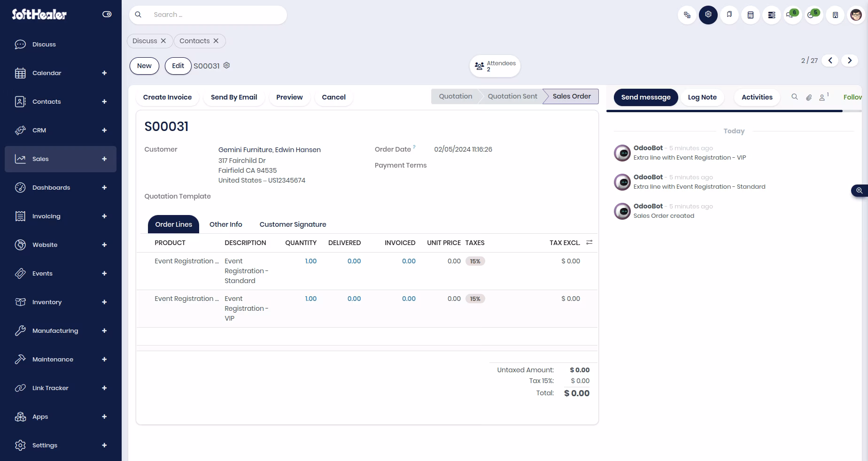
Task: Toggle optional columns settings icon in table header
Action: 589,242
